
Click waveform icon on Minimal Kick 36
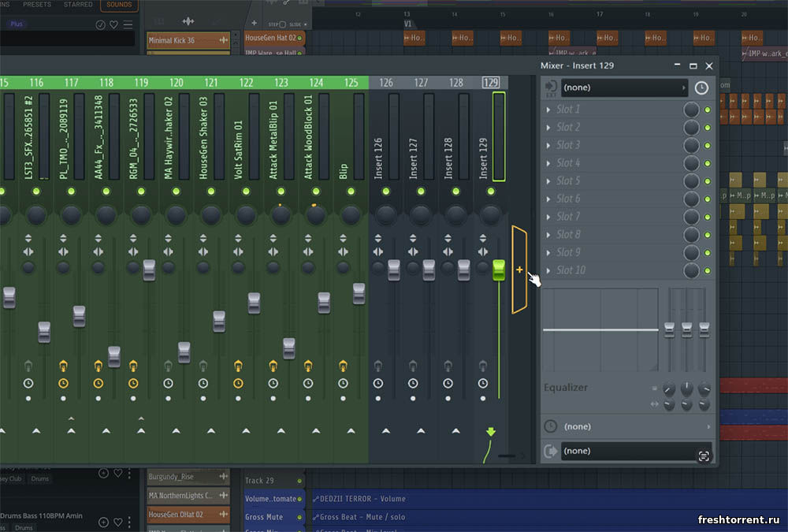[224, 39]
